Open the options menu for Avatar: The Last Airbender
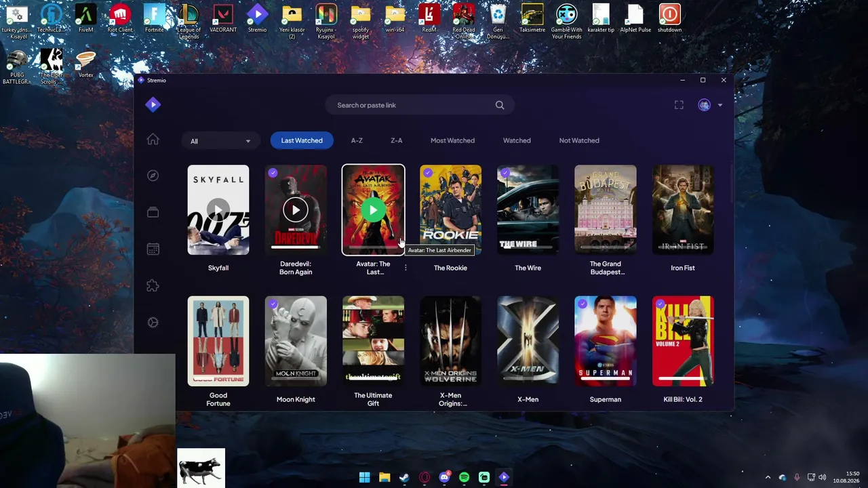This screenshot has height=488, width=868. 406,268
